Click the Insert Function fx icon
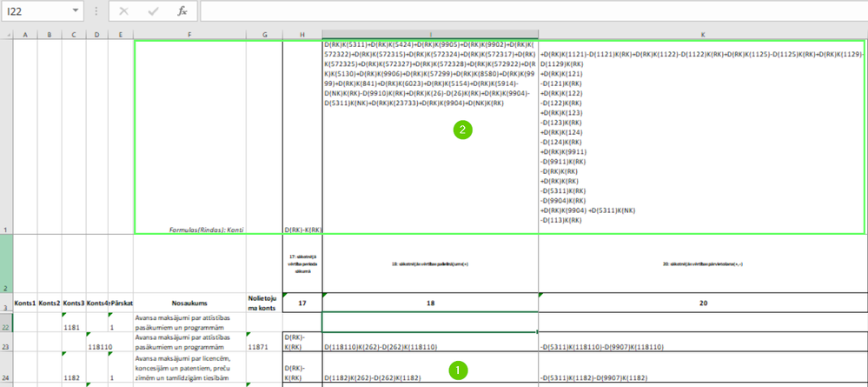868x387 pixels. [x=182, y=11]
